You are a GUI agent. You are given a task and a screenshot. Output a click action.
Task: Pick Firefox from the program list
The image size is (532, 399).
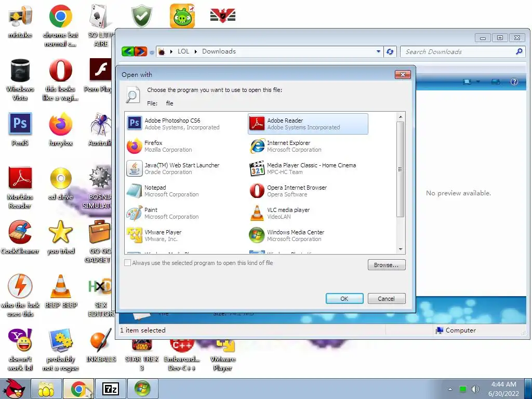pyautogui.click(x=186, y=146)
